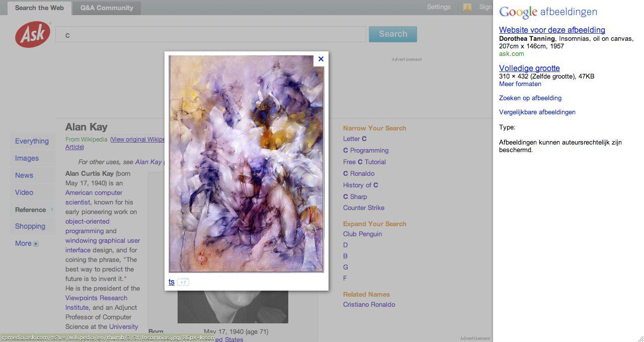
Task: Select the Search the Web tab
Action: tap(39, 8)
